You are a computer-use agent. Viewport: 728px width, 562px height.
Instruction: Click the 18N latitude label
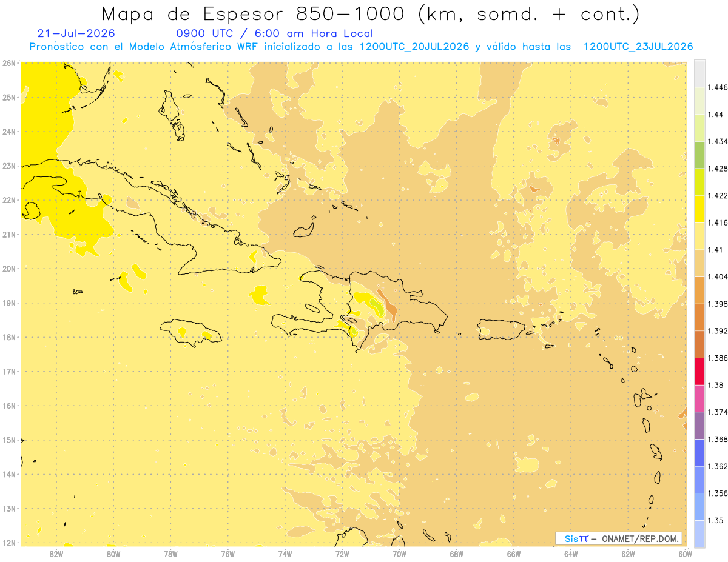point(9,337)
